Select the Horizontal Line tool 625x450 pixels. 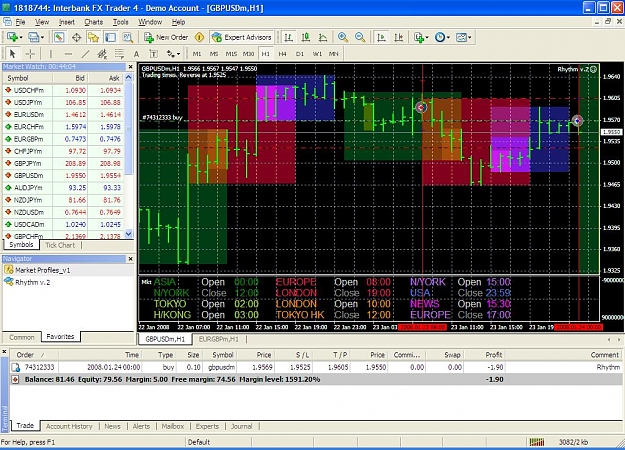(68, 53)
